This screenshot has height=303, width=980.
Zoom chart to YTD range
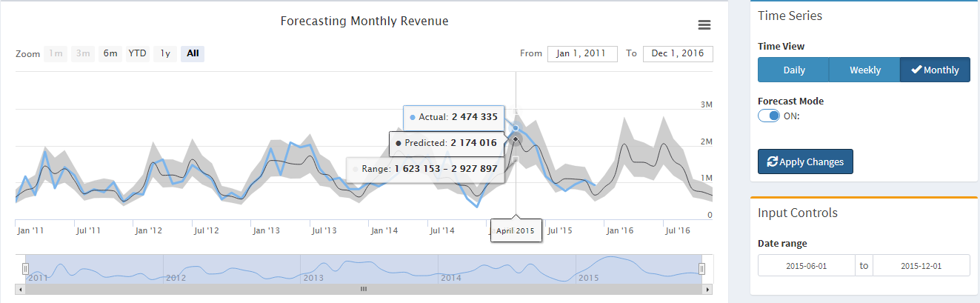(137, 53)
